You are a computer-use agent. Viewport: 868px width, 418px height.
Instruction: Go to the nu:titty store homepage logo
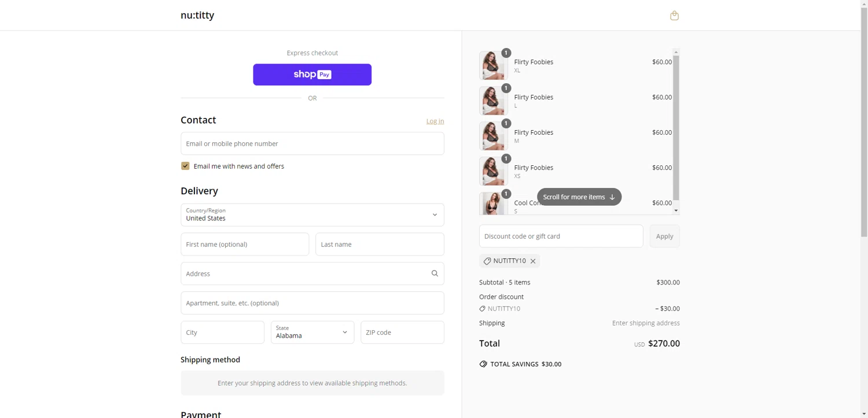[x=197, y=16]
